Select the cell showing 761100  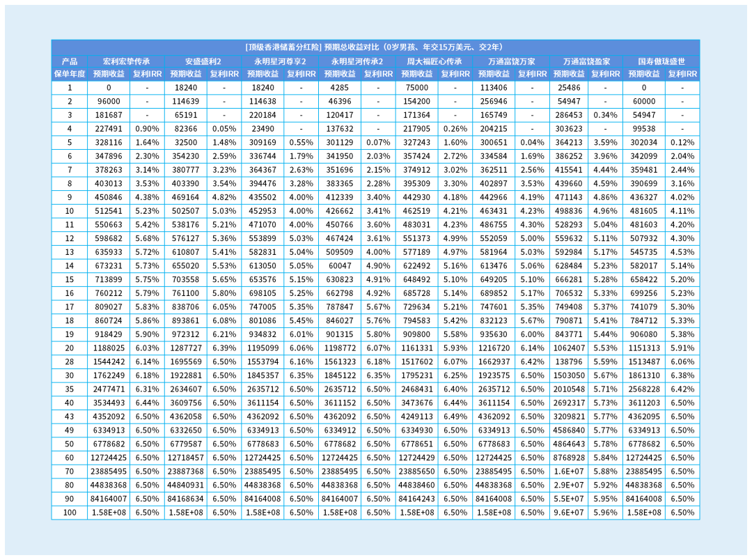186,293
